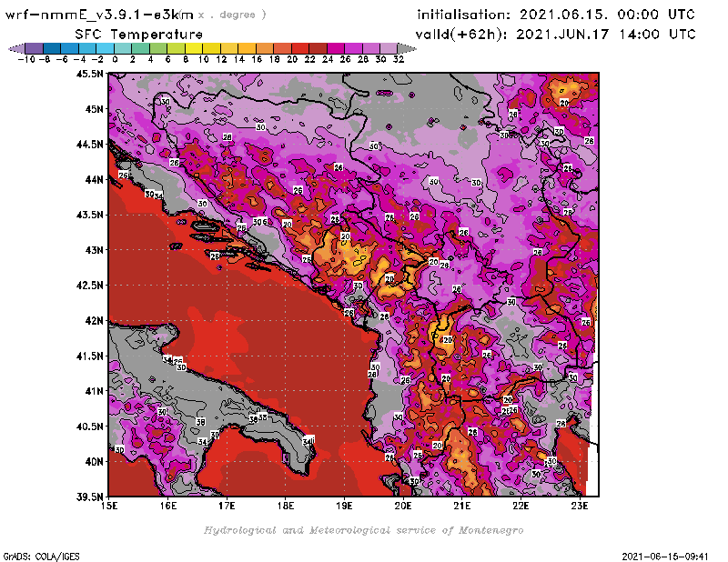Click the legend tick label '-10'
The height and width of the screenshot is (562, 728).
pos(26,59)
